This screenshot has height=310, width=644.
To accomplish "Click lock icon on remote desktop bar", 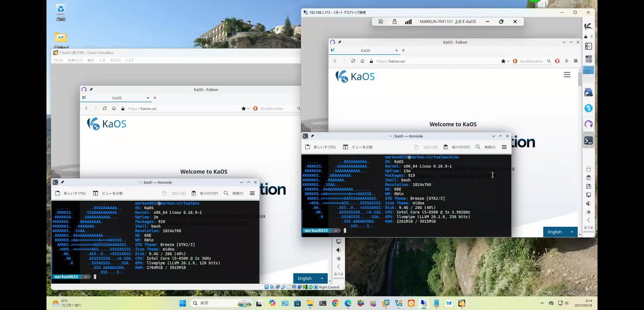I will pyautogui.click(x=394, y=21).
